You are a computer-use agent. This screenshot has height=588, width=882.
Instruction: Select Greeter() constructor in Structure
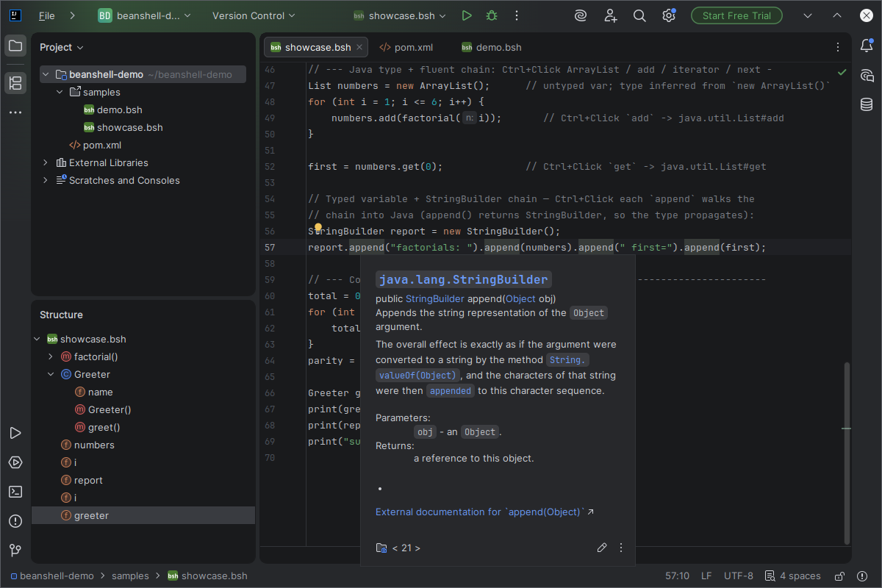tap(110, 409)
